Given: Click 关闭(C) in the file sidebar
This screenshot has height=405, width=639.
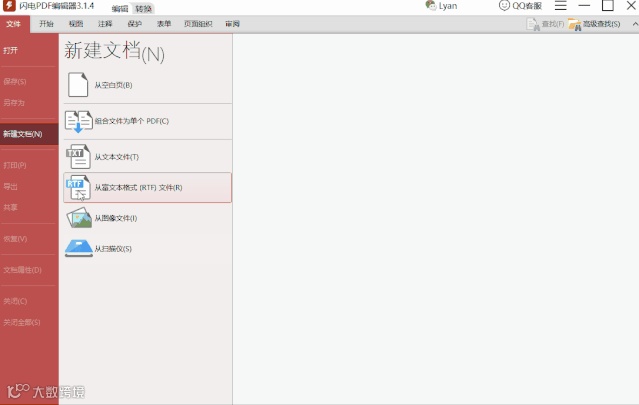Looking at the screenshot, I should [x=15, y=301].
